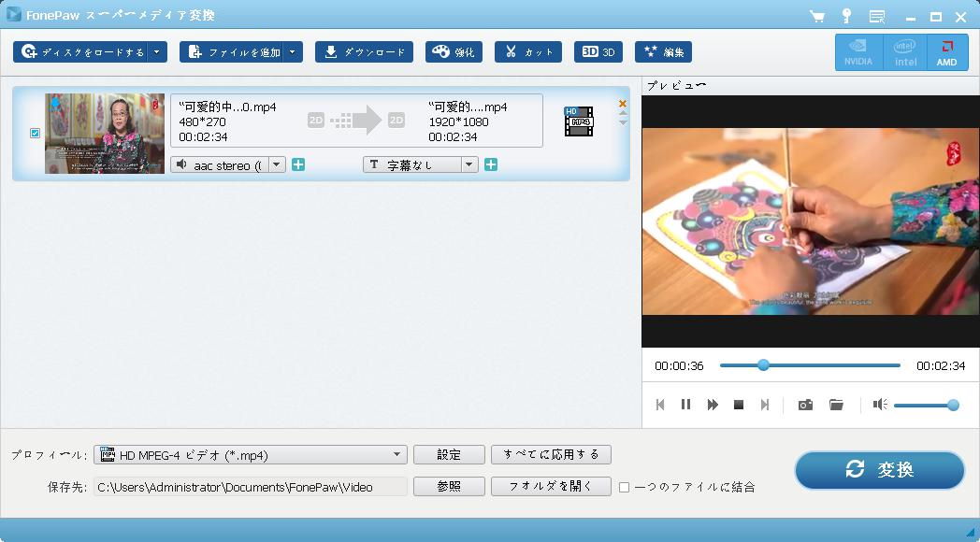Toggle Intel acceleration
The image size is (980, 542).
[905, 52]
